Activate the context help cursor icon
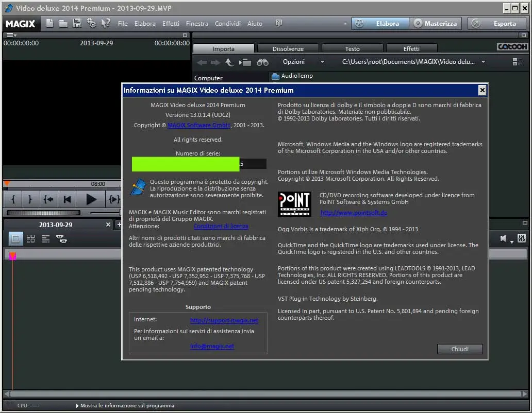Viewport: 532px width, 413px height. 106,23
